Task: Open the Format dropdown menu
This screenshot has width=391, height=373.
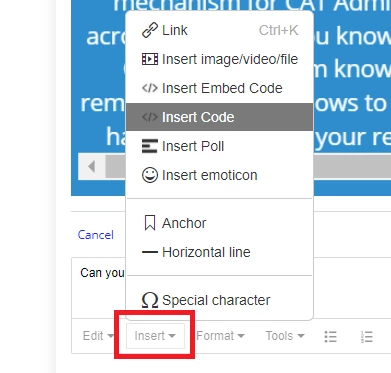Action: point(220,336)
